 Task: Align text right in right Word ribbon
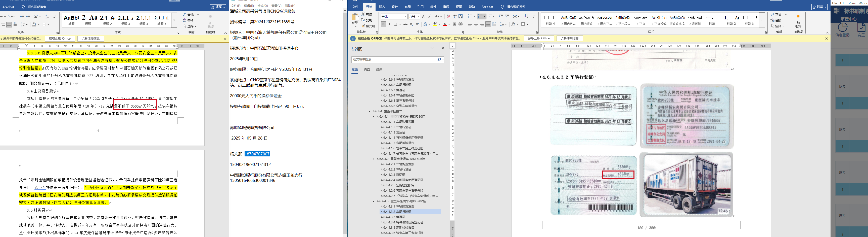(x=482, y=24)
